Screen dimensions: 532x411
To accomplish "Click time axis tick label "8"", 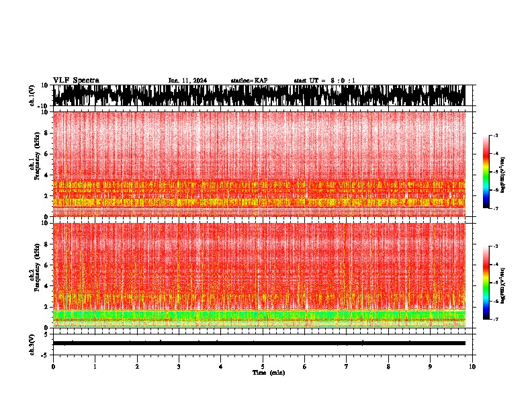I will tap(388, 367).
